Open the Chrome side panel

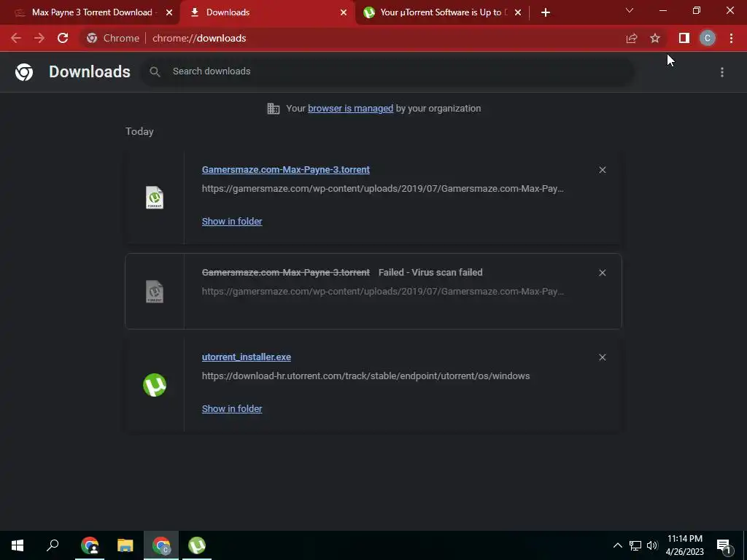[x=684, y=38]
